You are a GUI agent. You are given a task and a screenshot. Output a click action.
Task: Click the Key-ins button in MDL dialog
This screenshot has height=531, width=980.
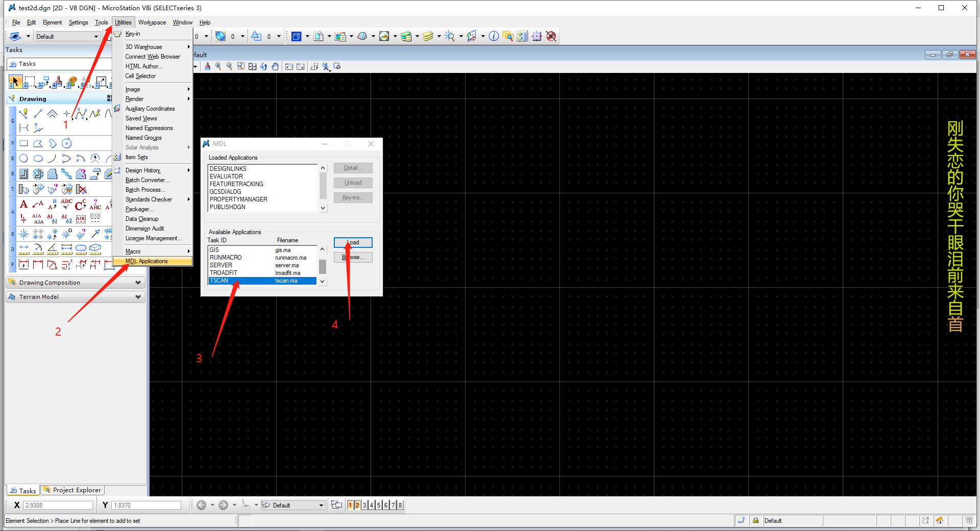(x=353, y=197)
